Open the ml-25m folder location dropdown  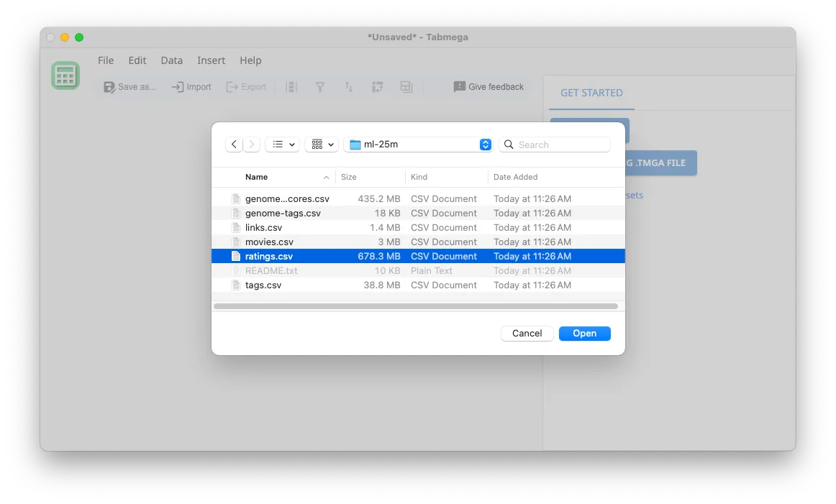(417, 144)
